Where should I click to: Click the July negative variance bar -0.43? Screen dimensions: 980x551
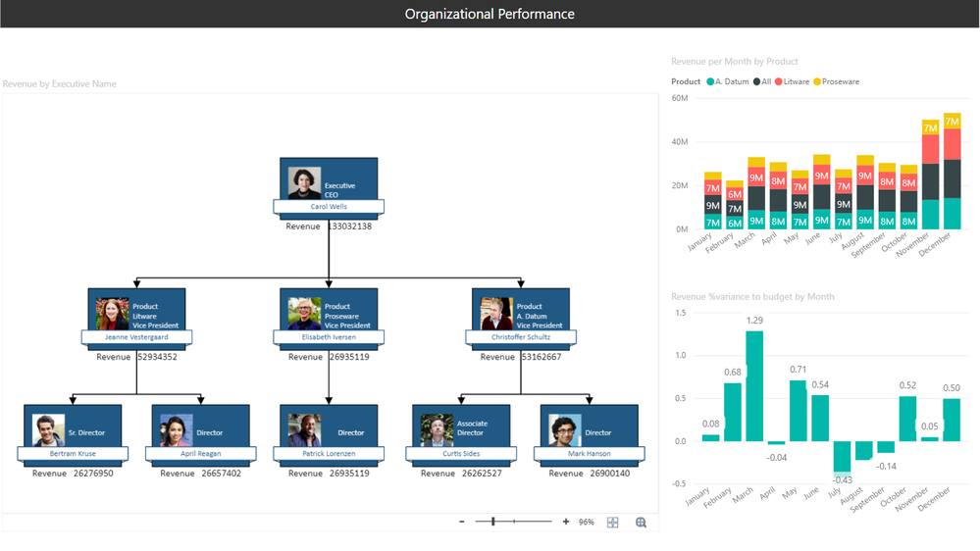[x=842, y=459]
